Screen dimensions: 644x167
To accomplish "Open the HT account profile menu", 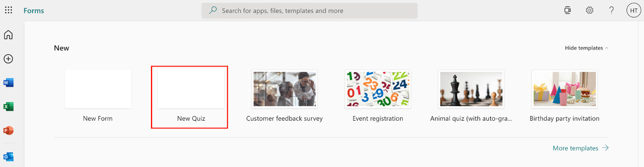I will [634, 10].
